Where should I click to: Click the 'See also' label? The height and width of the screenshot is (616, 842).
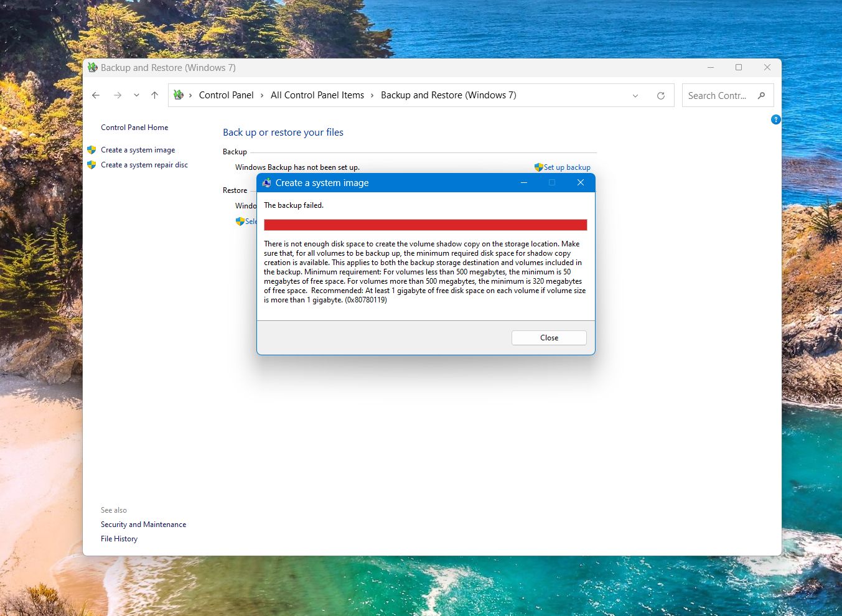pos(114,510)
